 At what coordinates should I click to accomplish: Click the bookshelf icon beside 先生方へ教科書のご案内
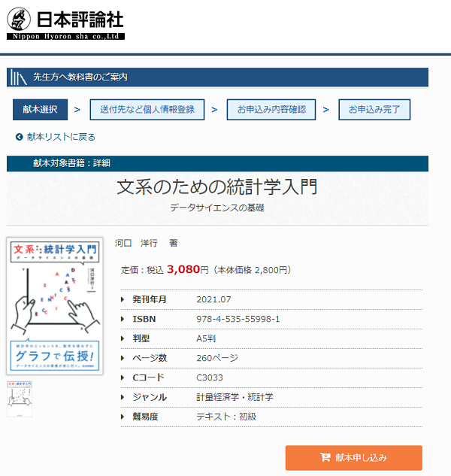[x=18, y=77]
